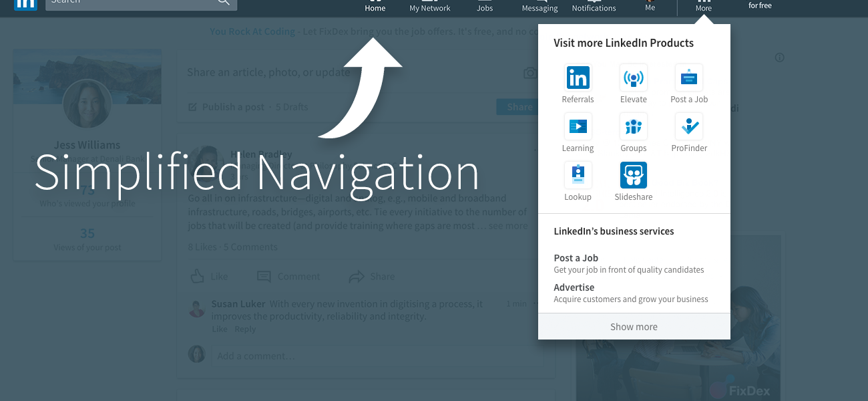
Task: Click the Post a Job business service link
Action: click(x=576, y=258)
